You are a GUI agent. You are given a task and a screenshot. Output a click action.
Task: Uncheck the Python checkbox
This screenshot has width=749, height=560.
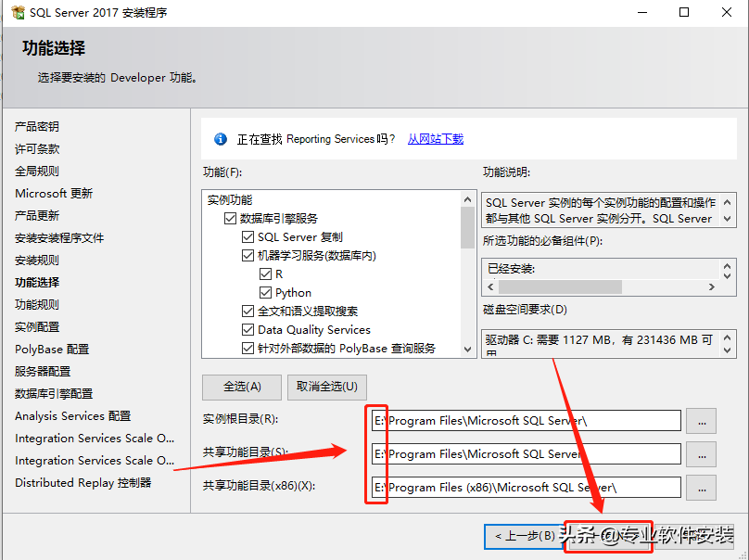(266, 292)
